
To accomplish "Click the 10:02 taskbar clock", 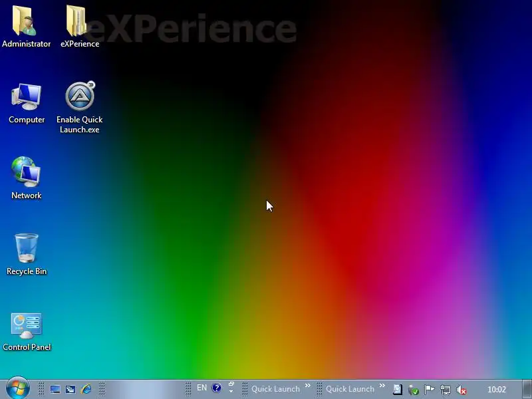I will click(x=496, y=390).
